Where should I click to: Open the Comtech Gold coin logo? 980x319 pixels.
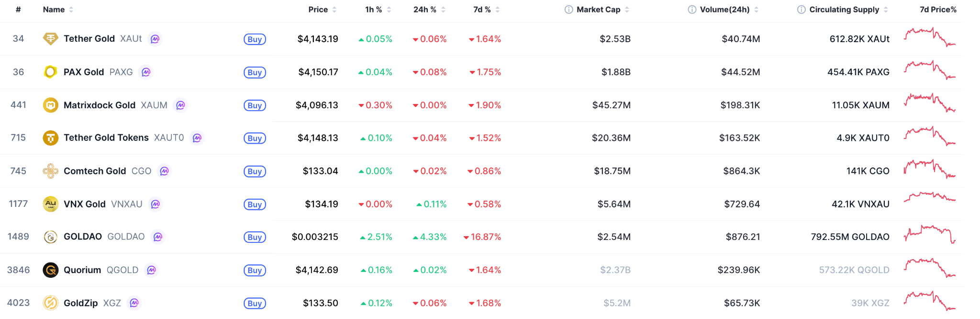tap(50, 171)
